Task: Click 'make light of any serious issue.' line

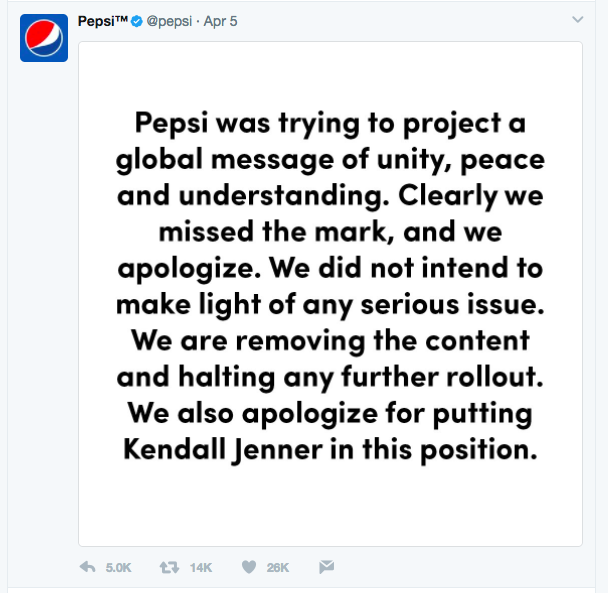Action: [x=330, y=304]
